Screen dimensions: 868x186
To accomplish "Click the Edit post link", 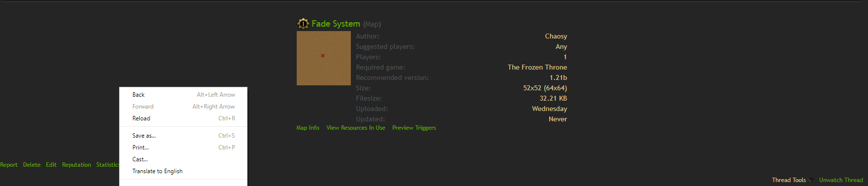I will 51,165.
